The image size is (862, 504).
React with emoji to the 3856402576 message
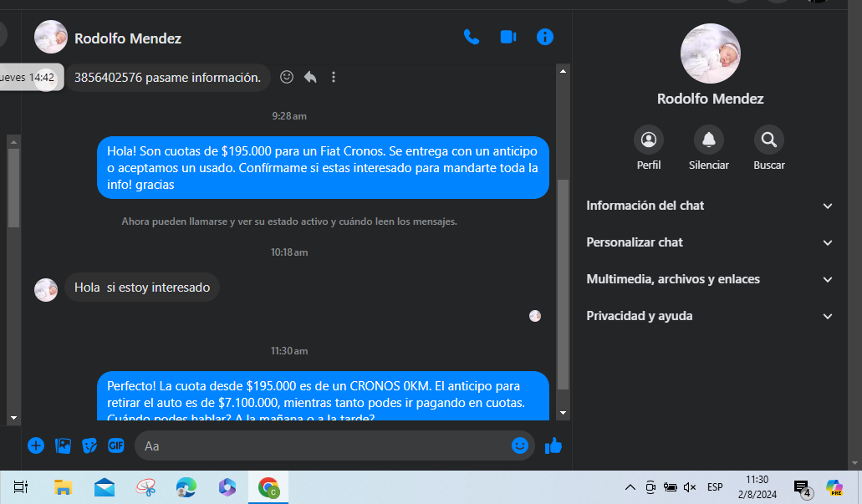pyautogui.click(x=287, y=77)
